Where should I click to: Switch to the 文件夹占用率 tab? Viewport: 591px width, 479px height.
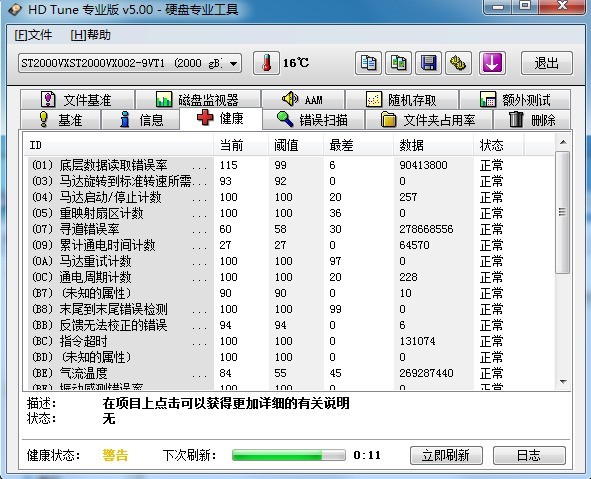coord(429,120)
